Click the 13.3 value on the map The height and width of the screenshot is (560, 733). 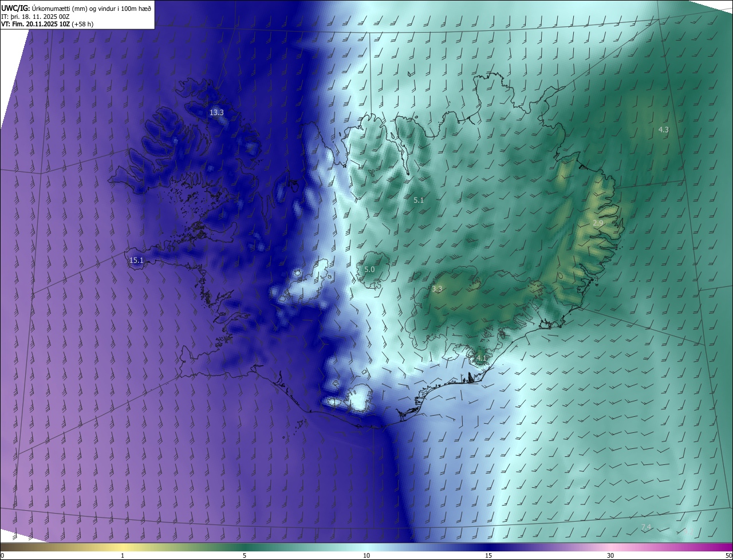[216, 113]
